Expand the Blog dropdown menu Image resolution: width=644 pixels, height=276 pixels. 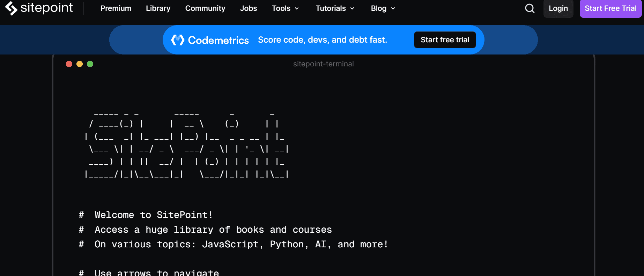coord(383,8)
